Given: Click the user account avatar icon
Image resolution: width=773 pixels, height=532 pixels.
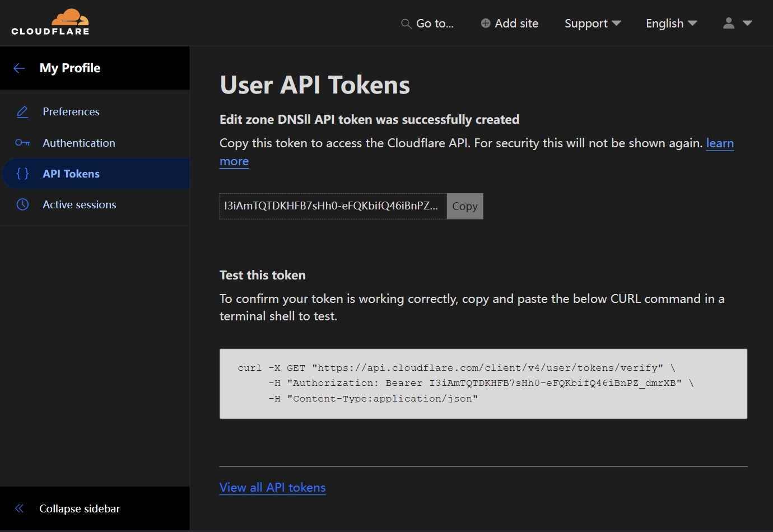Looking at the screenshot, I should click(x=729, y=23).
